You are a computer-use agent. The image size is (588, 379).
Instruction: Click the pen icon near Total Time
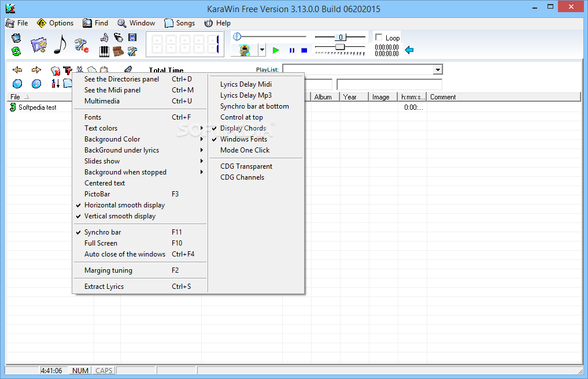pos(128,69)
